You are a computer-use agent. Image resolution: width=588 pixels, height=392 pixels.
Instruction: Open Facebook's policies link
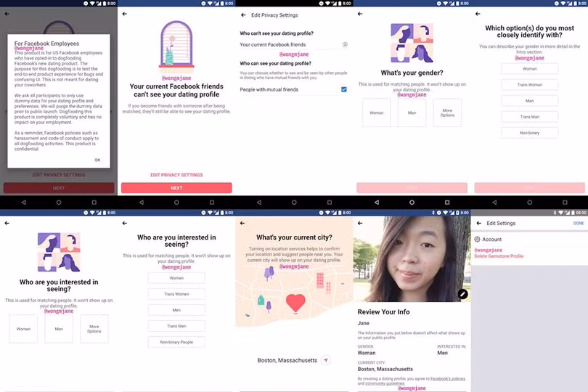click(x=448, y=378)
